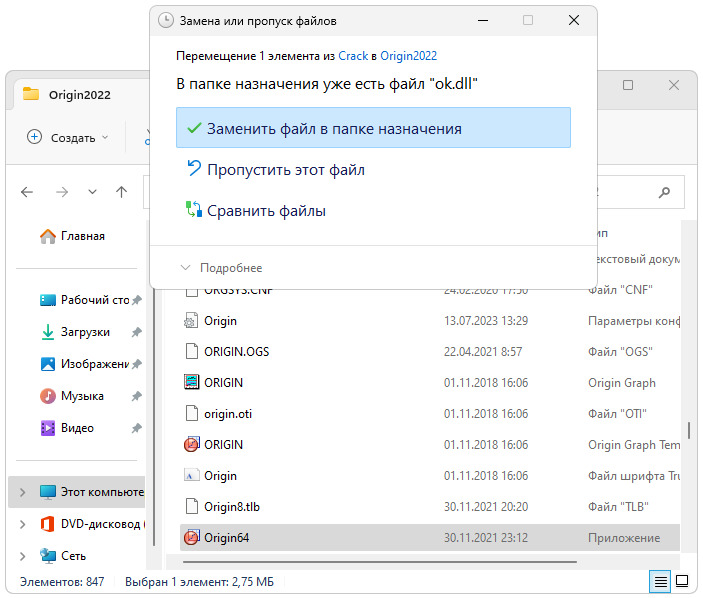
Task: Unpin Видео using its pin icon
Action: (x=137, y=429)
